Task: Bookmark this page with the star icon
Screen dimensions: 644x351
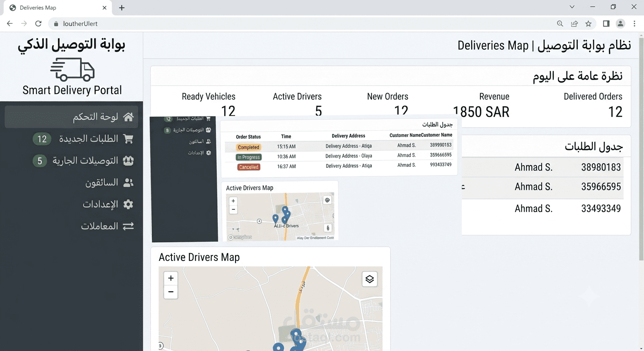Action: tap(589, 24)
